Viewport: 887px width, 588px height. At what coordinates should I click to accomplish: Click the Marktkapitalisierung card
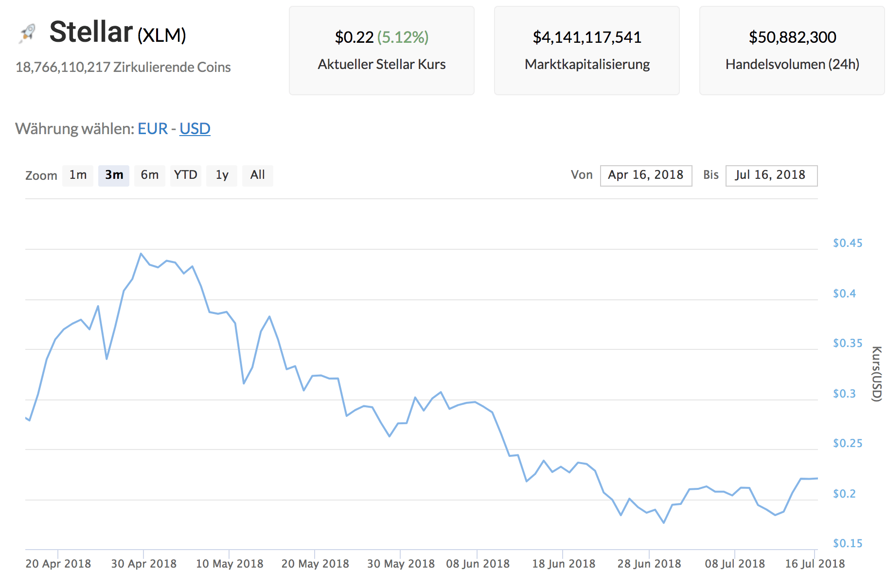click(587, 51)
